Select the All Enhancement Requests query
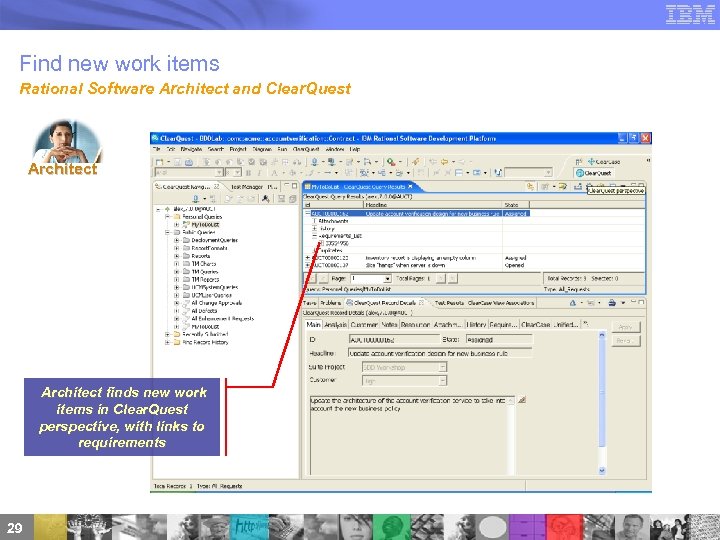The width and height of the screenshot is (720, 540). tap(222, 319)
